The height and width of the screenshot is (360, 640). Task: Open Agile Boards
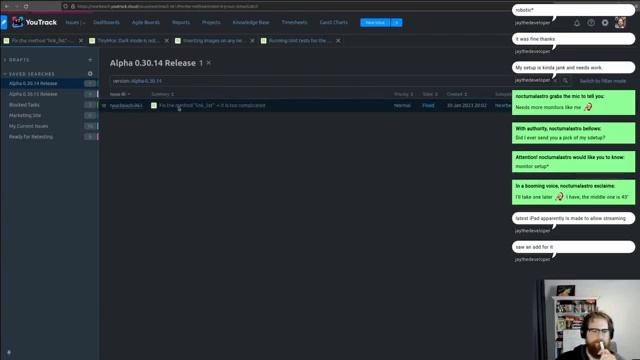pos(146,22)
